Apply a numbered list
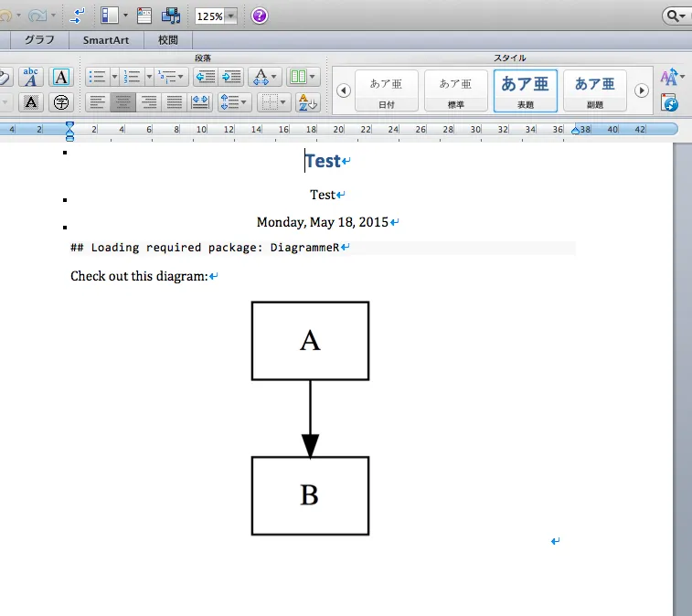Screen dimensions: 692x616 (132, 77)
